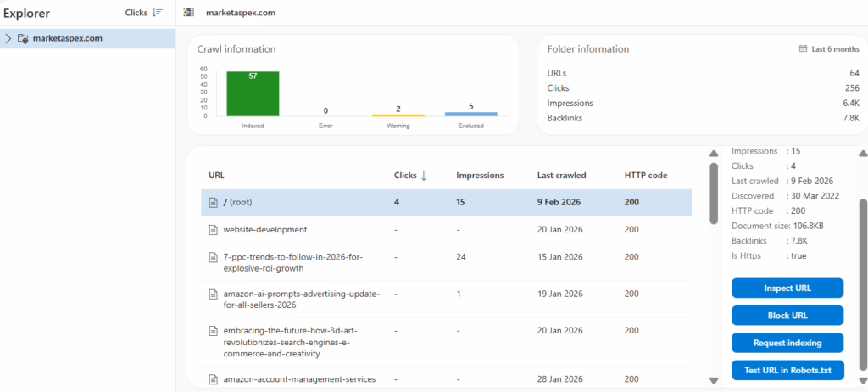Click document icon of amazon-account-management-services
Image resolution: width=868 pixels, height=392 pixels.
coord(213,379)
